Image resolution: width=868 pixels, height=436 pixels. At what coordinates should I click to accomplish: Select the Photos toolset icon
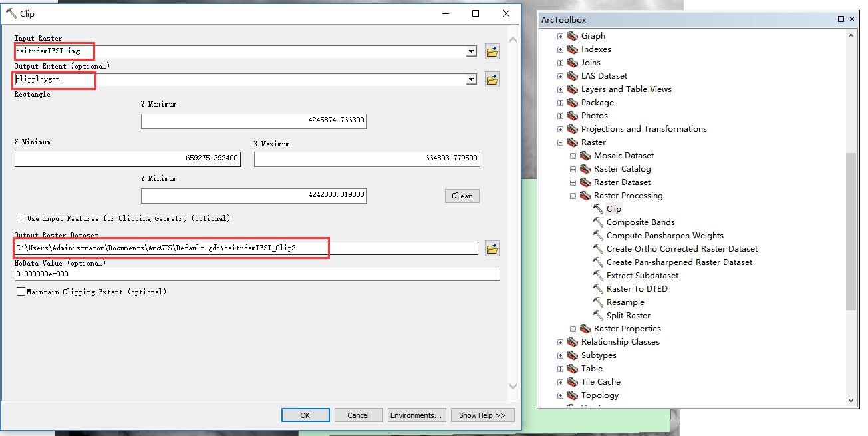point(573,116)
